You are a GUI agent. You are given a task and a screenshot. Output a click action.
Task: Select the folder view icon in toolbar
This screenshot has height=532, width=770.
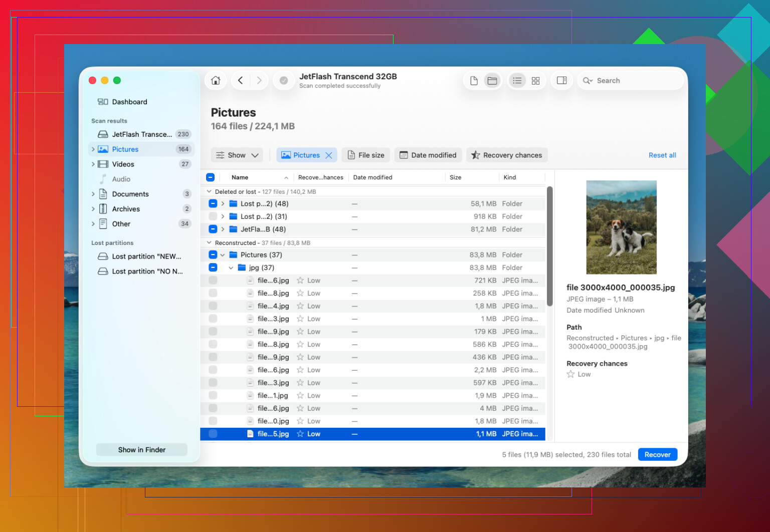pos(492,81)
